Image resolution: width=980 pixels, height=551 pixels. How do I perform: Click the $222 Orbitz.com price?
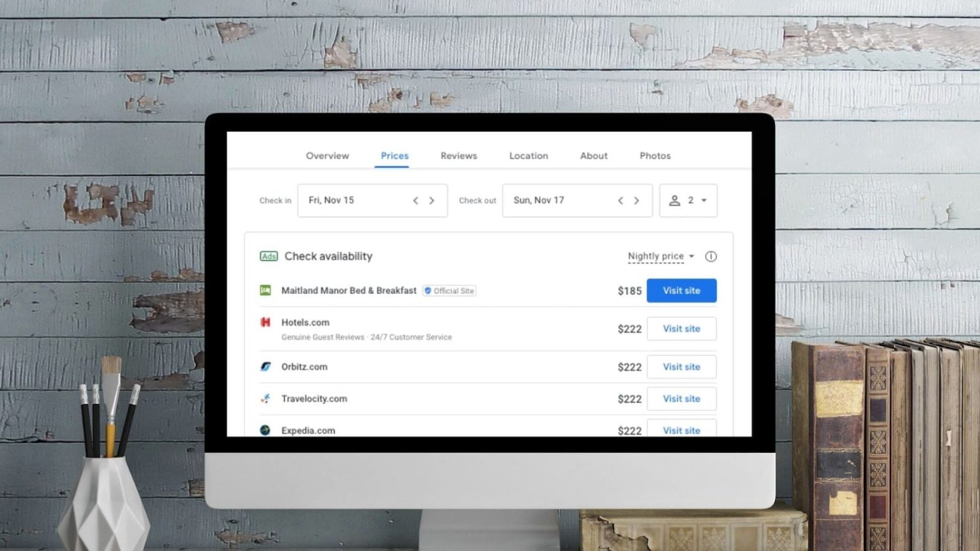[630, 368]
